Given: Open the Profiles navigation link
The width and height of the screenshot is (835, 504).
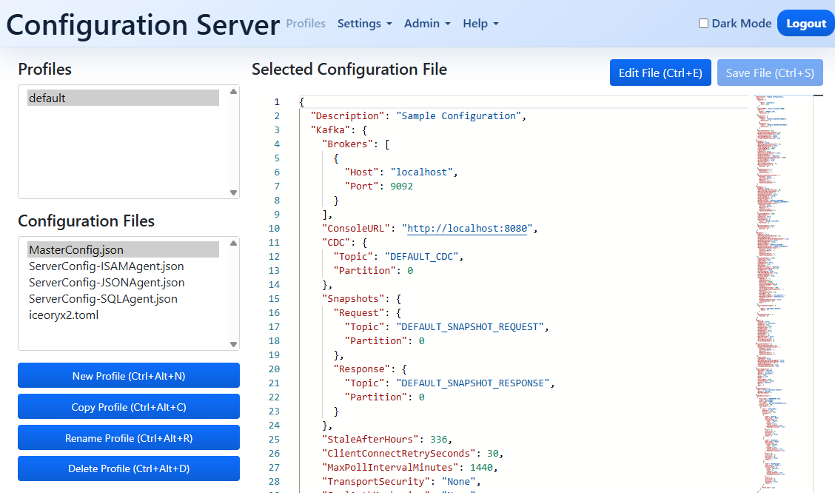Looking at the screenshot, I should 306,24.
